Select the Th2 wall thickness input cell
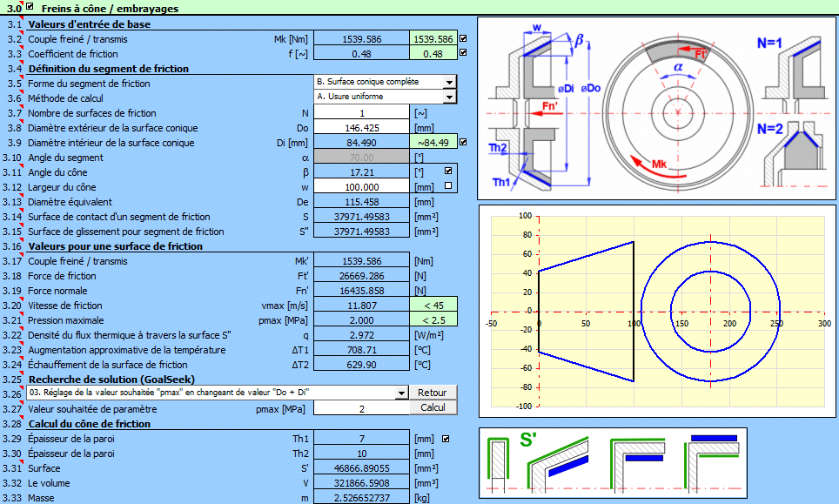 tap(361, 454)
